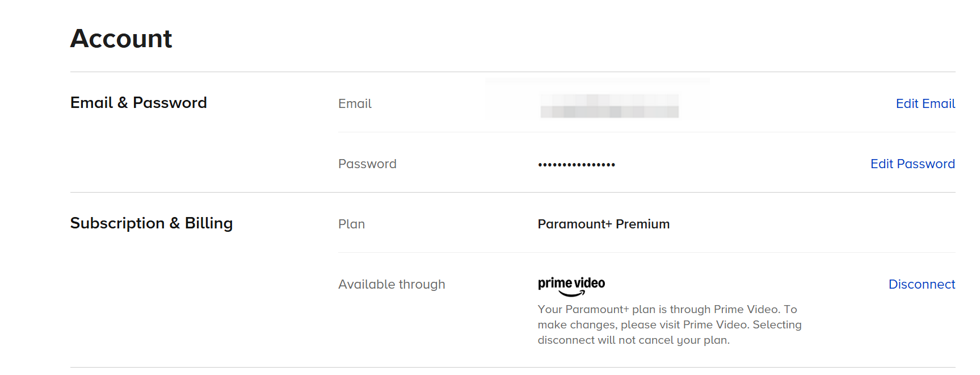The width and height of the screenshot is (980, 375).
Task: Click the Plan row label
Action: click(351, 224)
